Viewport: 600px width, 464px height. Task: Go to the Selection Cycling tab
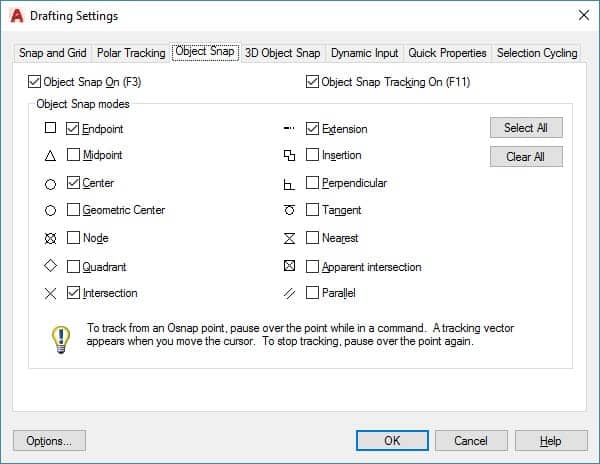(537, 53)
